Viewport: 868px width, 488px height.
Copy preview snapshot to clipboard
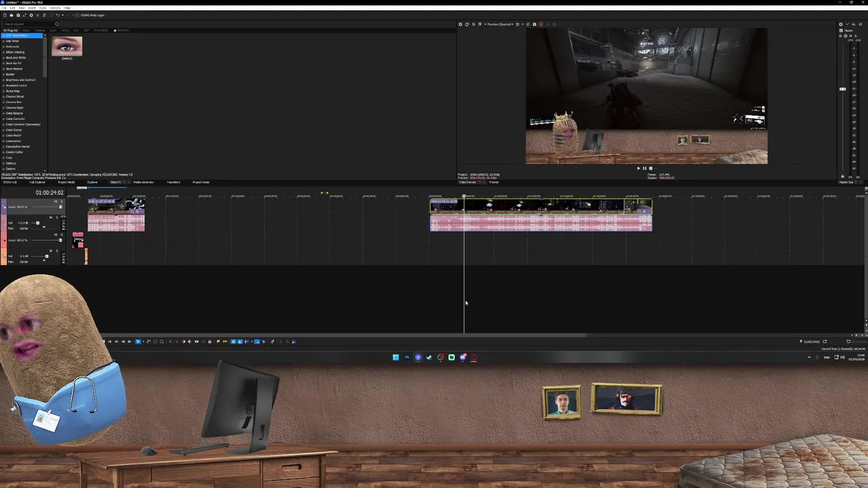click(528, 24)
